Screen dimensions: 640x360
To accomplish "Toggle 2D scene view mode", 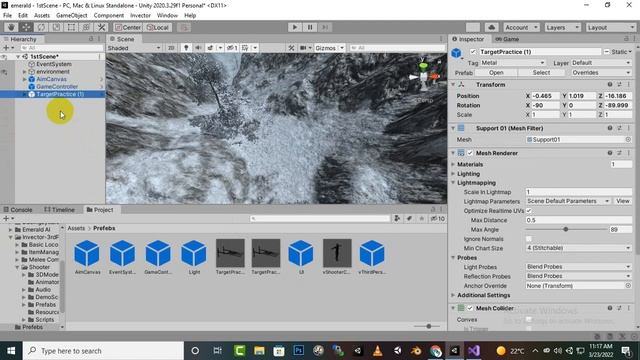I will pos(171,48).
